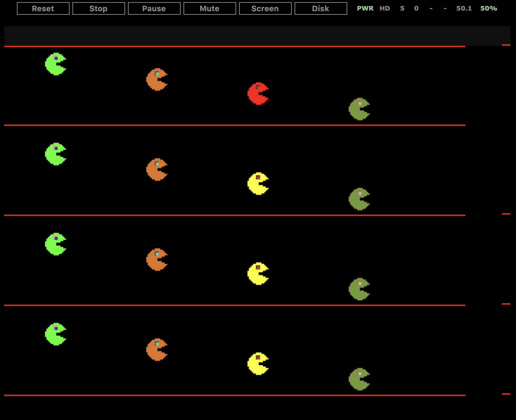This screenshot has height=420, width=516.
Task: Click the Reset button
Action: coord(43,8)
